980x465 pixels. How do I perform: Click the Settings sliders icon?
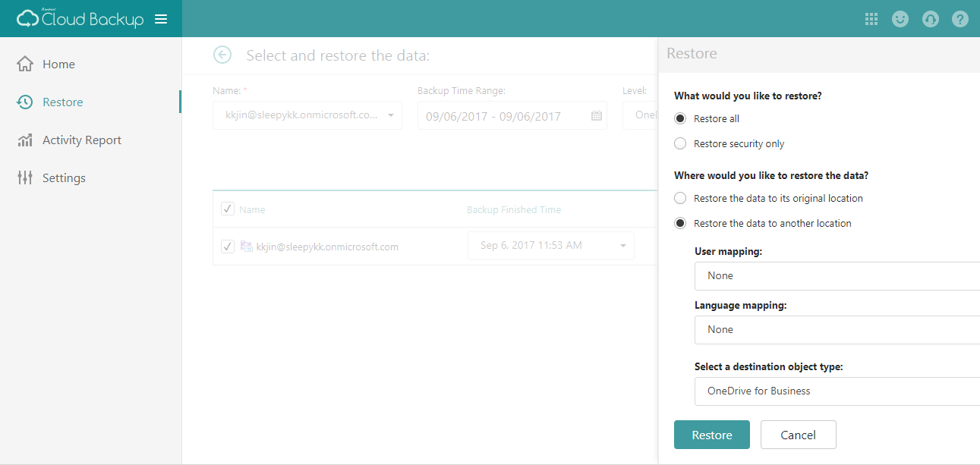point(25,178)
